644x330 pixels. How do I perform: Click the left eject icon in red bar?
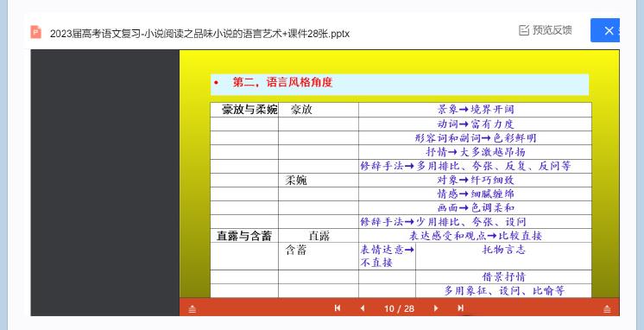coord(193,309)
